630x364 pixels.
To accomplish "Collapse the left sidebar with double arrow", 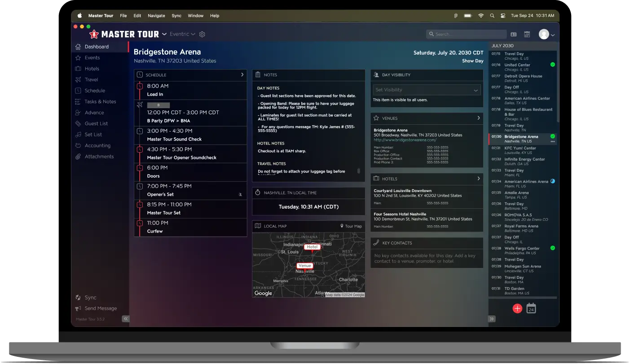I will point(126,319).
